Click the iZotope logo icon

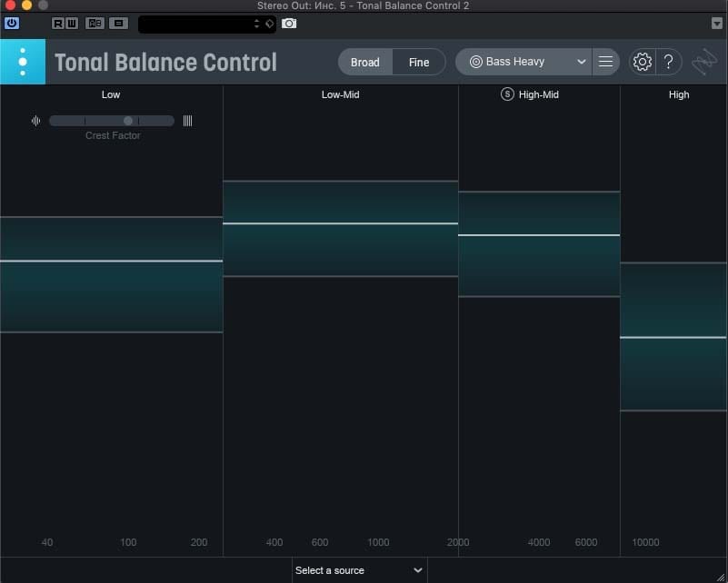tap(704, 62)
